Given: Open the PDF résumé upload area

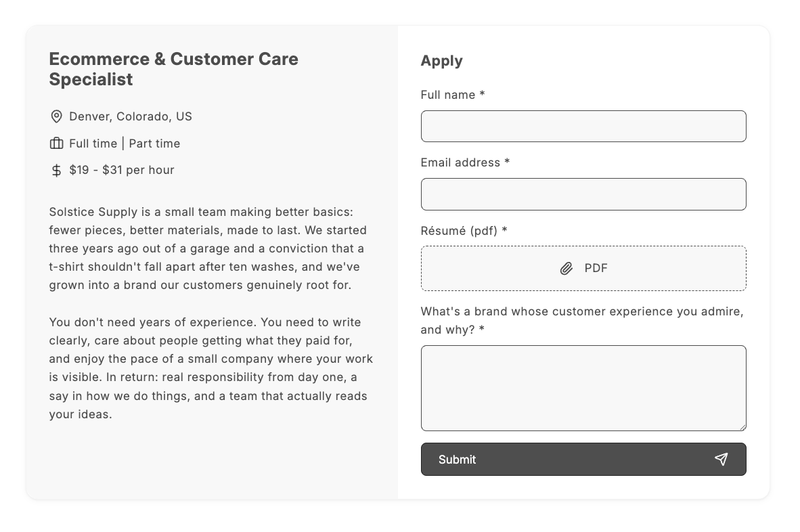Looking at the screenshot, I should (x=583, y=268).
